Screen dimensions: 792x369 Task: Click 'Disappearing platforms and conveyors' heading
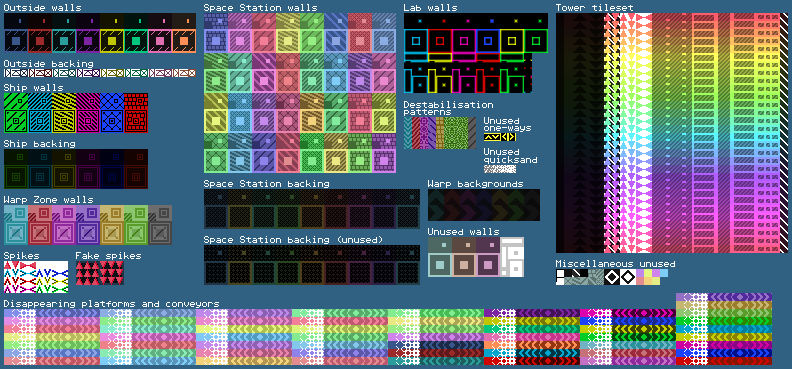coord(112,304)
